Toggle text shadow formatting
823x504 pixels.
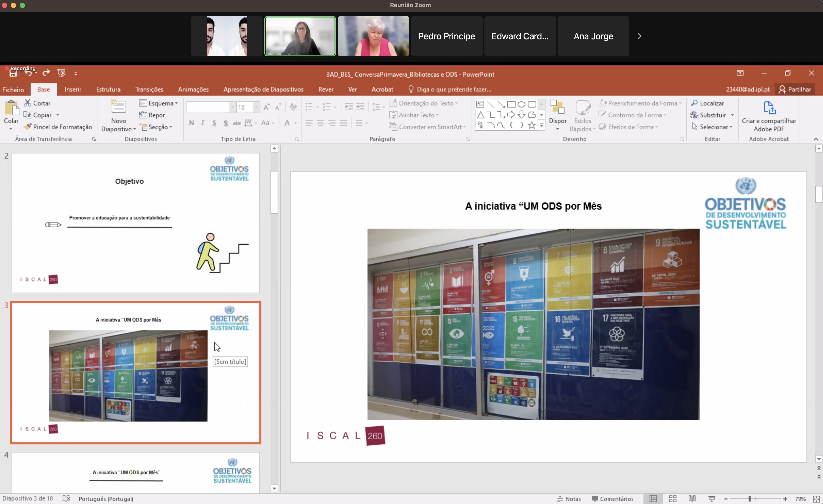pos(226,123)
